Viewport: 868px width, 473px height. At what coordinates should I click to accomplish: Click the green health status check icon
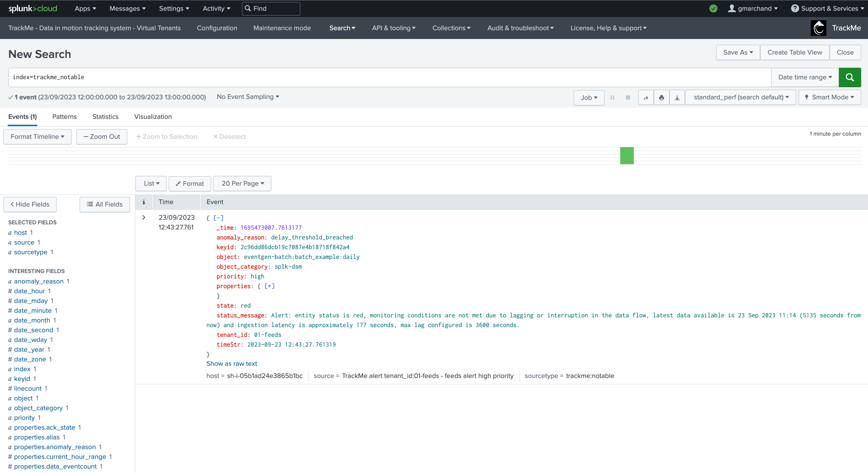point(713,9)
